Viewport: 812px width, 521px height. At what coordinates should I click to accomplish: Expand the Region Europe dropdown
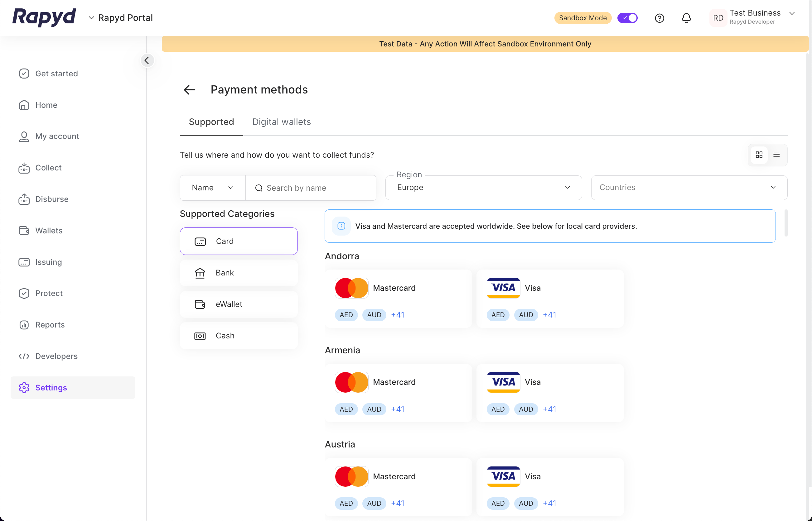pyautogui.click(x=483, y=188)
